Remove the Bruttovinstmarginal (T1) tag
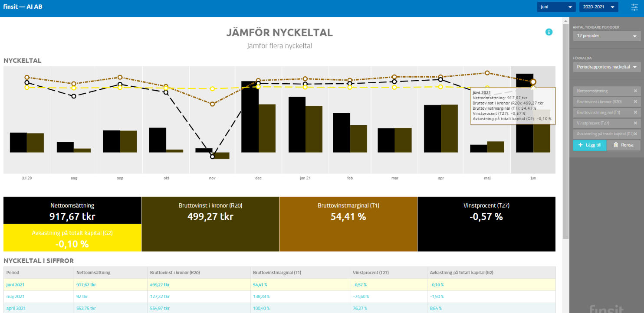This screenshot has height=313, width=644. pos(635,113)
